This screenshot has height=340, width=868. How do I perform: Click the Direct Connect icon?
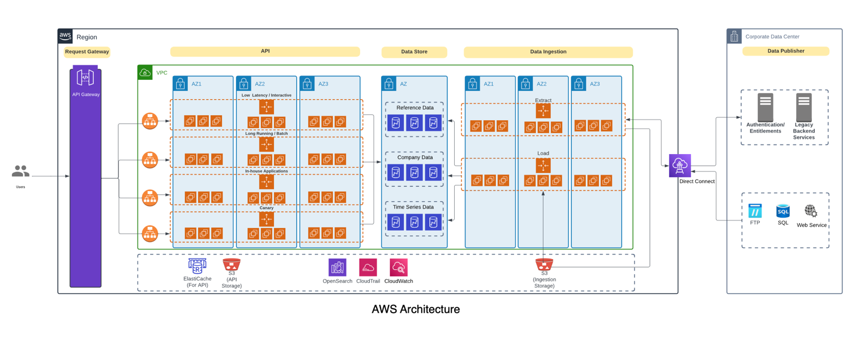point(680,165)
